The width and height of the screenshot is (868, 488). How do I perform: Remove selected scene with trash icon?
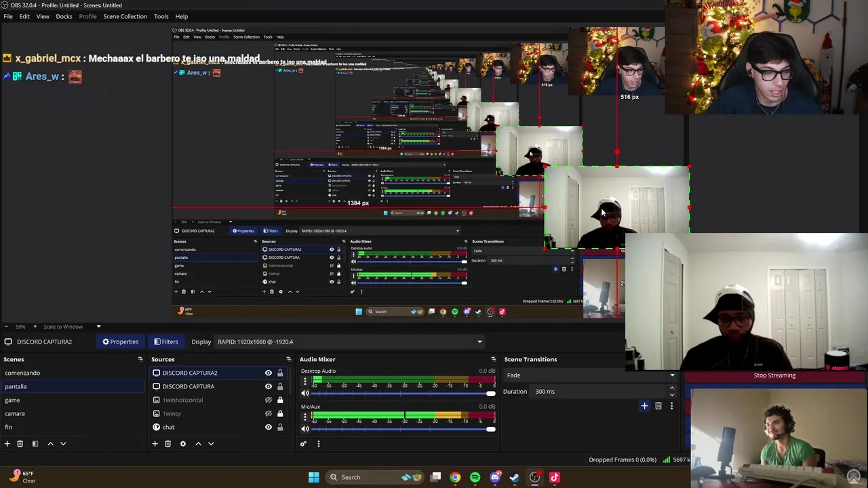pos(20,444)
